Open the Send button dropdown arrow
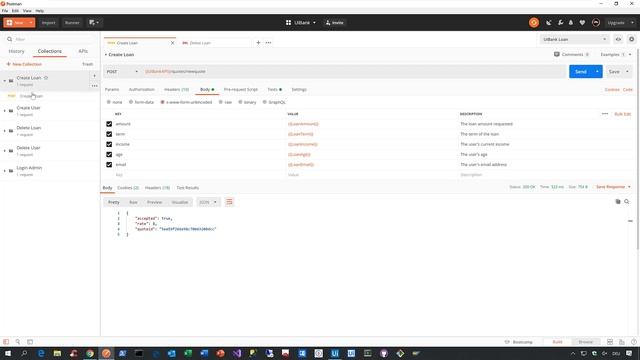 pyautogui.click(x=597, y=71)
